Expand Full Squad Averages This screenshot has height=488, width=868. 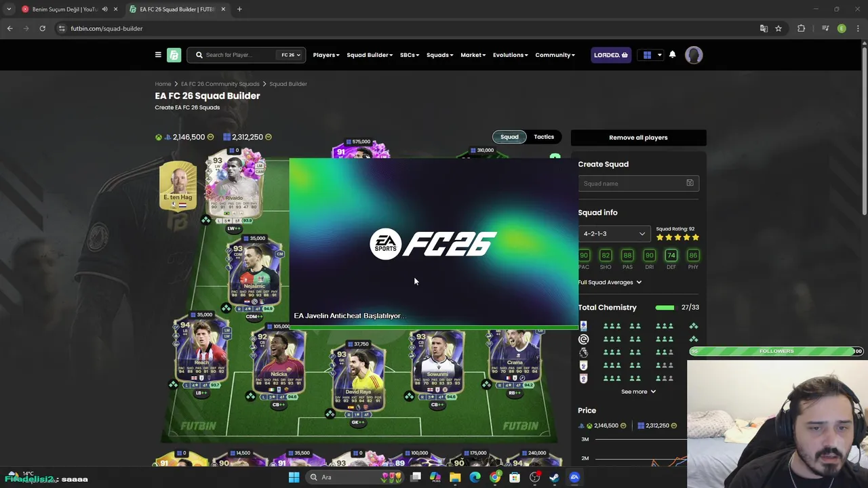tap(610, 282)
